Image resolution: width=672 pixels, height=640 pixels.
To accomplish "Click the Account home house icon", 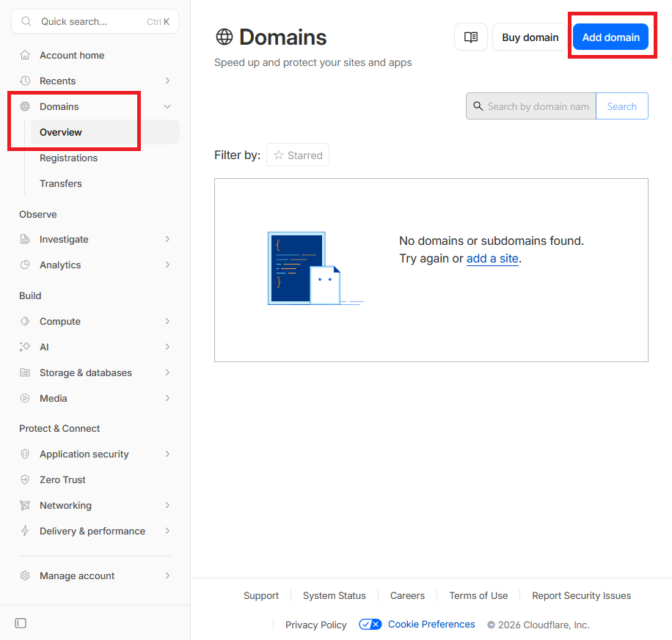I will pos(25,55).
